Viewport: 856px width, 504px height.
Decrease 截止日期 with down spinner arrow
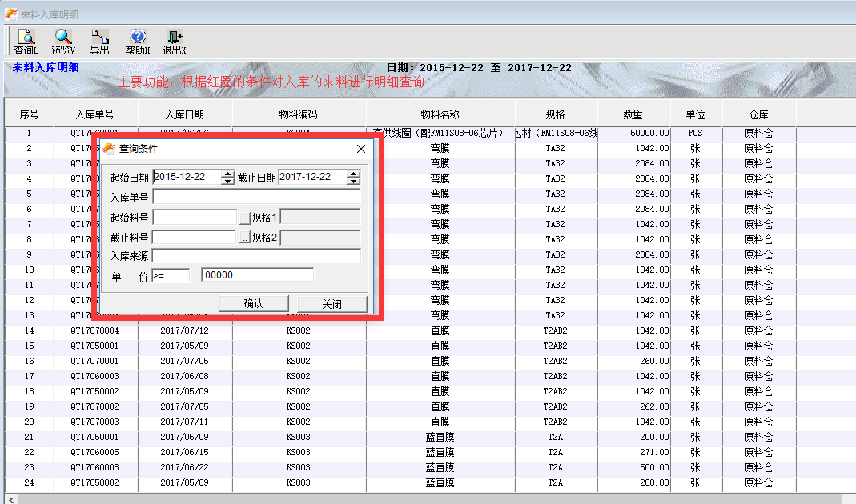pyautogui.click(x=354, y=181)
